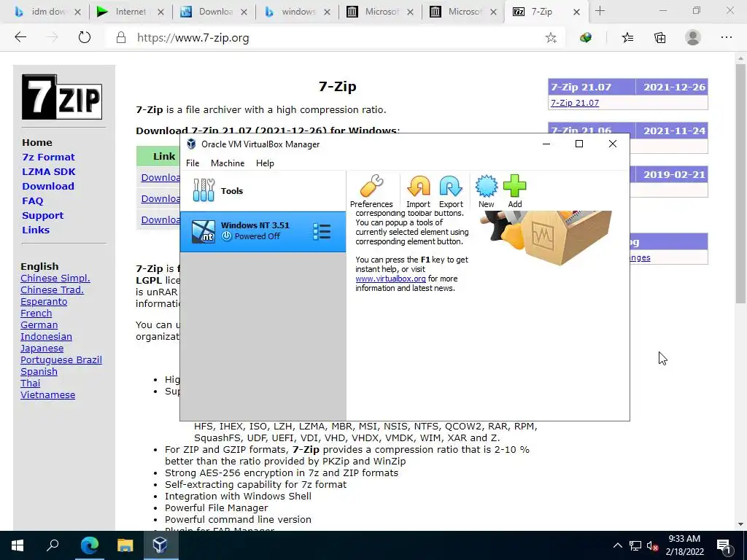
Task: Click the Export appliance icon
Action: (x=451, y=190)
